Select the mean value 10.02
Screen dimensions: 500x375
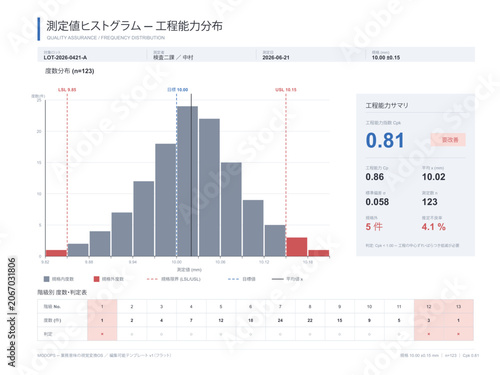[434, 177]
